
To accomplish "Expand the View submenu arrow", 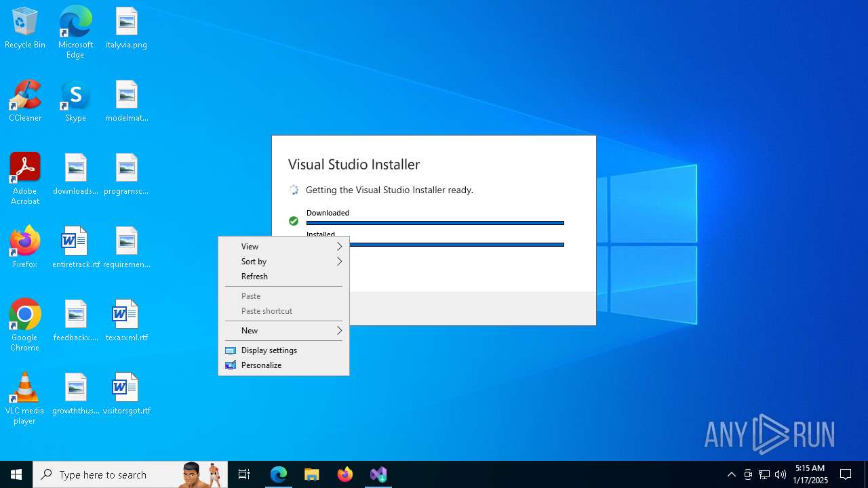I will click(x=340, y=247).
